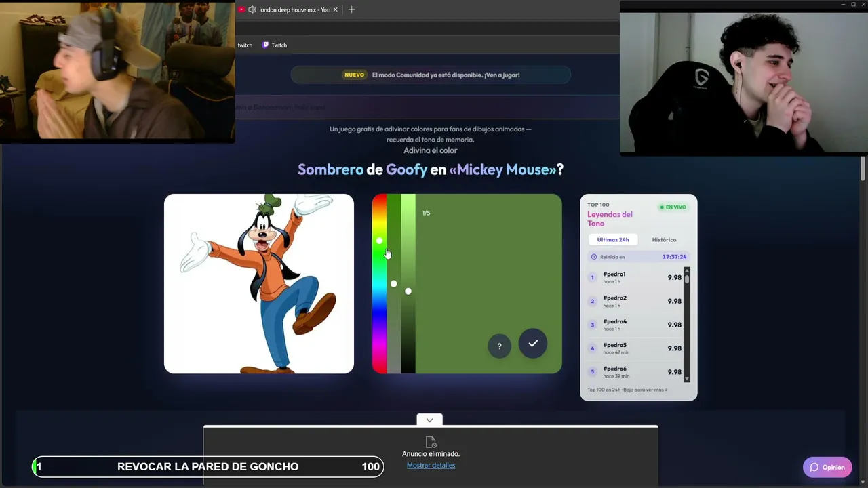This screenshot has height=488, width=868.
Task: Close the london deep house mix tab
Action: pyautogui.click(x=335, y=9)
